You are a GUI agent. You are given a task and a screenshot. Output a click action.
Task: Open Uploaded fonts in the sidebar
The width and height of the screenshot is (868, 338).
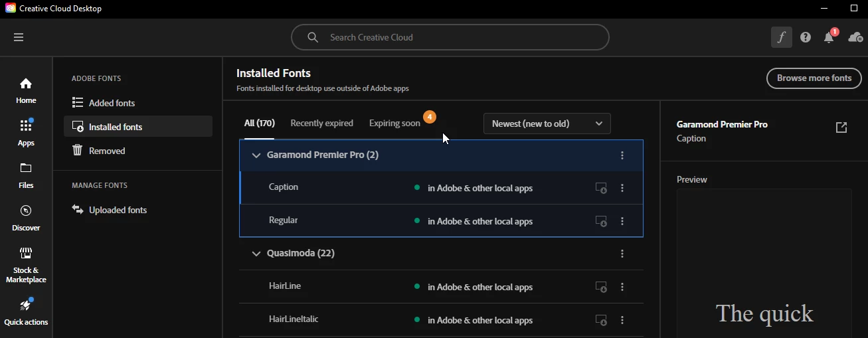[118, 210]
